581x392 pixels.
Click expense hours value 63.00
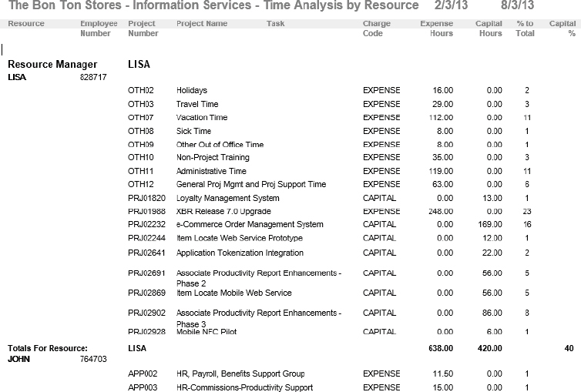pos(442,184)
